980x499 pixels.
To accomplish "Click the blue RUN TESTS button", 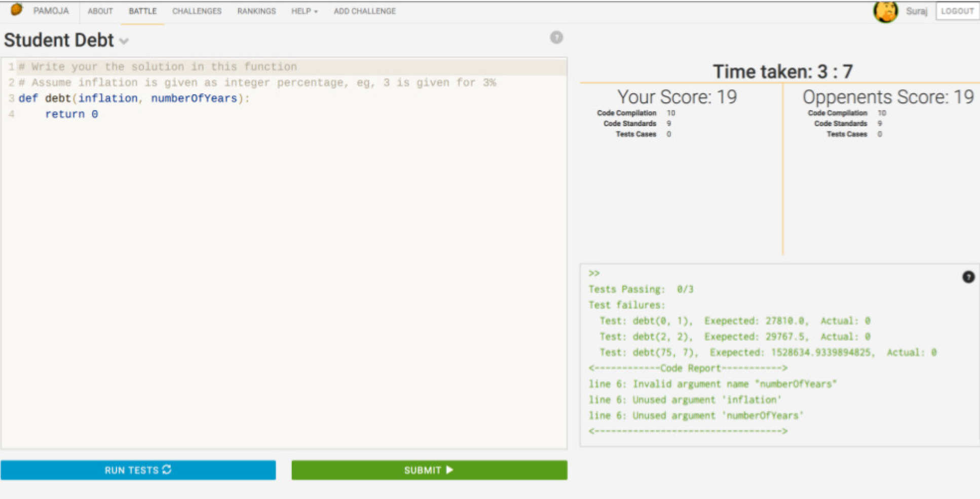I will [x=138, y=470].
